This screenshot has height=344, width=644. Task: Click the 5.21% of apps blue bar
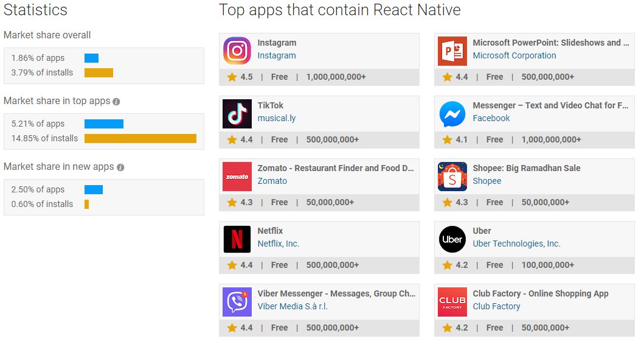104,124
